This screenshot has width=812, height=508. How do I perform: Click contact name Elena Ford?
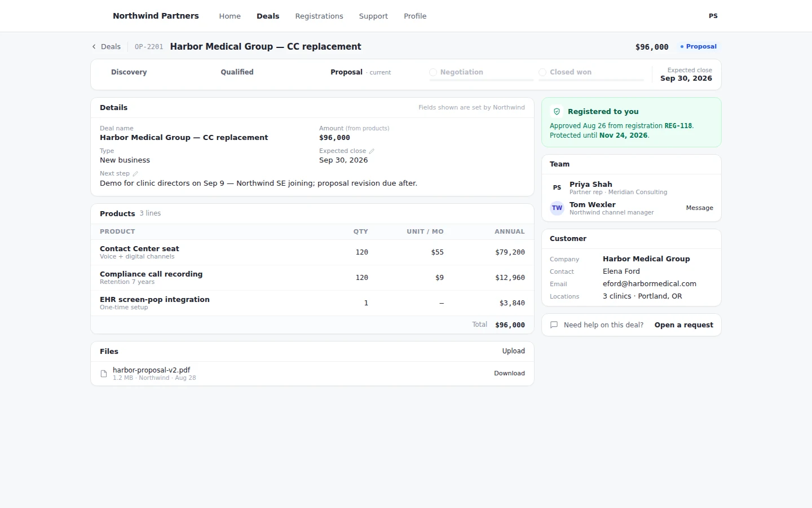621,271
